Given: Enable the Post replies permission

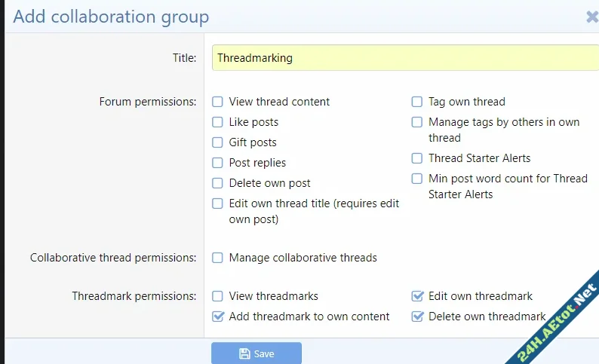Looking at the screenshot, I should (x=217, y=163).
